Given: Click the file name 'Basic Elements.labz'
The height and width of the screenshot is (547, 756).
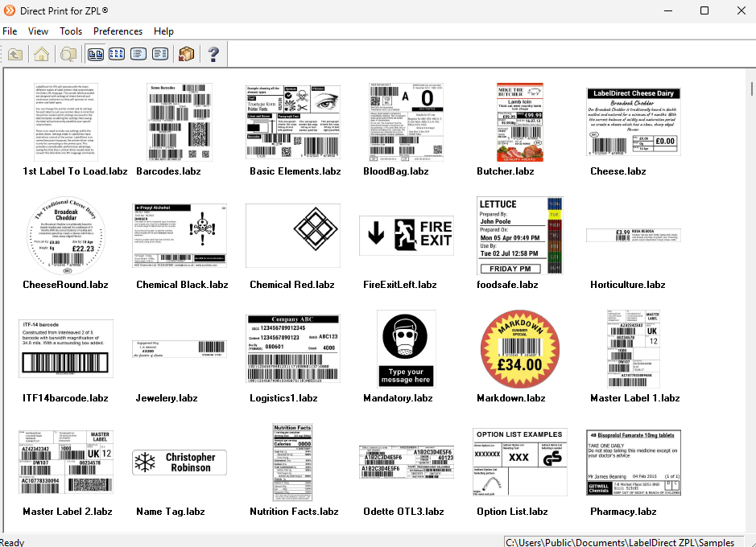Looking at the screenshot, I should (295, 171).
